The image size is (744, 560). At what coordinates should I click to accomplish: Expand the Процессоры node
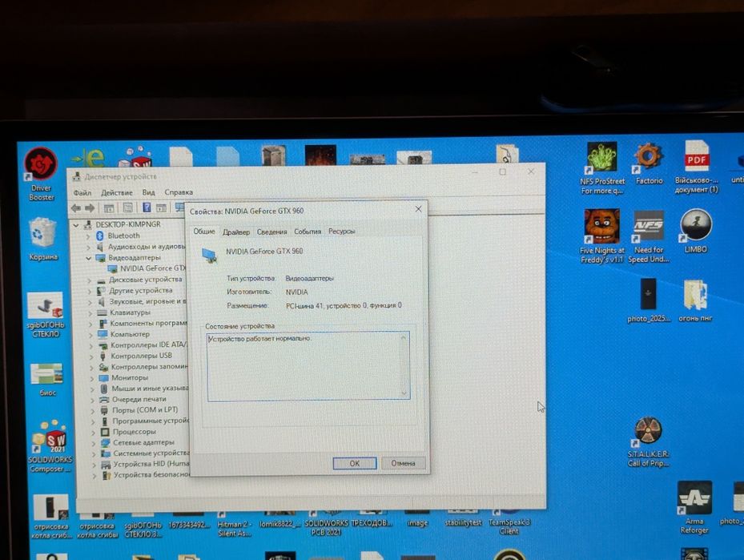tap(93, 433)
